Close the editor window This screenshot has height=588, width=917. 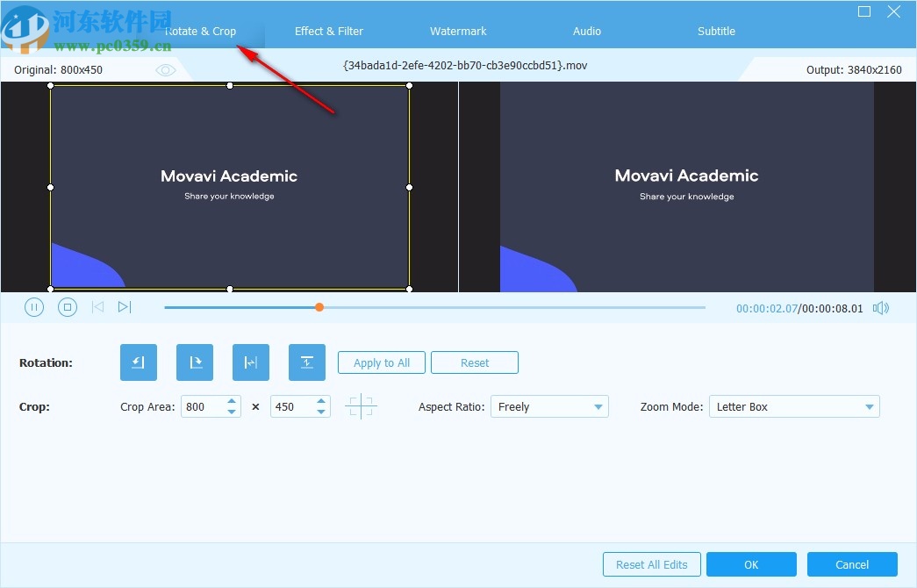click(893, 11)
